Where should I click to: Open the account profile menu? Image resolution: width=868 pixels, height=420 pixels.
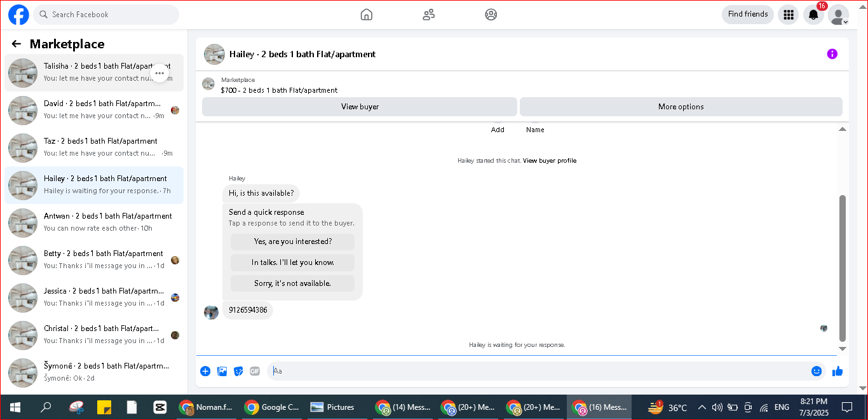click(x=838, y=15)
